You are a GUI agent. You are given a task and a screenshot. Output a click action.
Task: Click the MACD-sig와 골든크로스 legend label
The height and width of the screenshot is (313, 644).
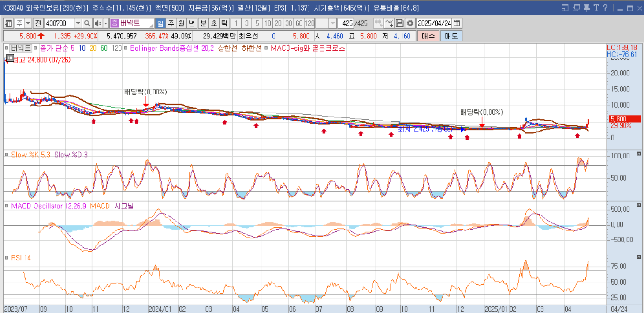308,48
